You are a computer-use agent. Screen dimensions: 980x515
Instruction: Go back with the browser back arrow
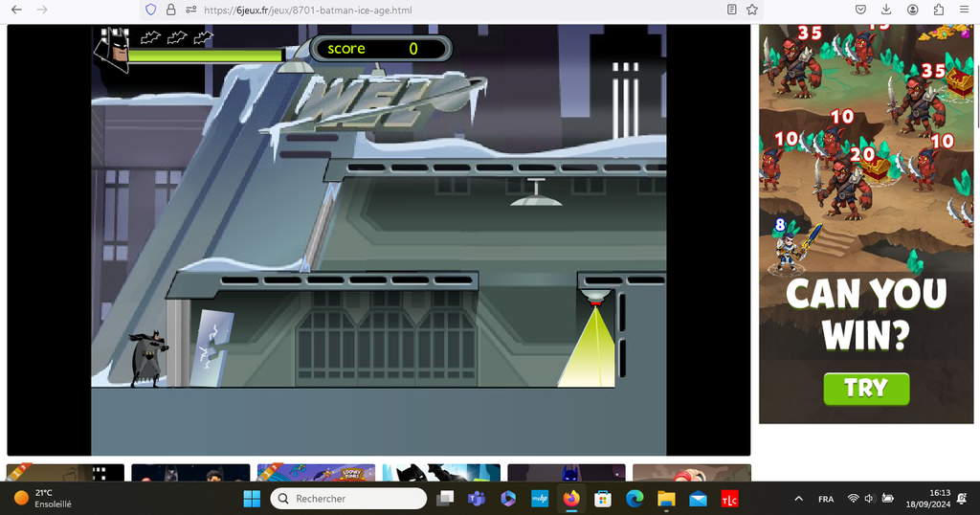tap(17, 10)
